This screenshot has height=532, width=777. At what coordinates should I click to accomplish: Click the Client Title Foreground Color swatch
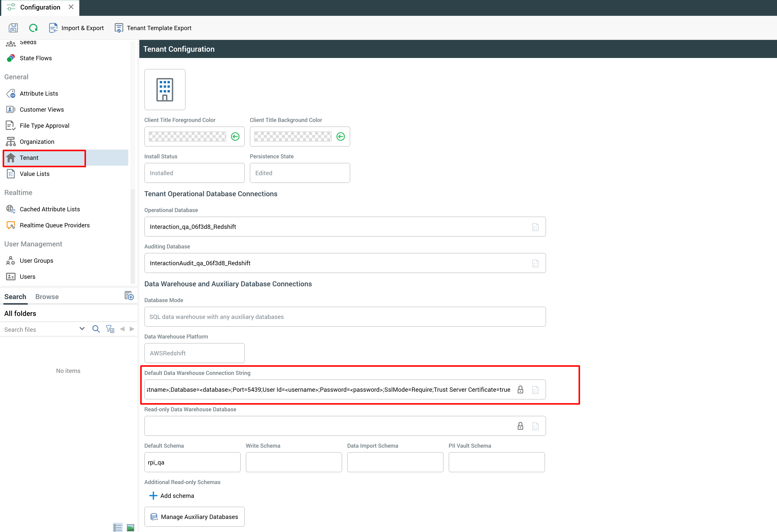(187, 136)
